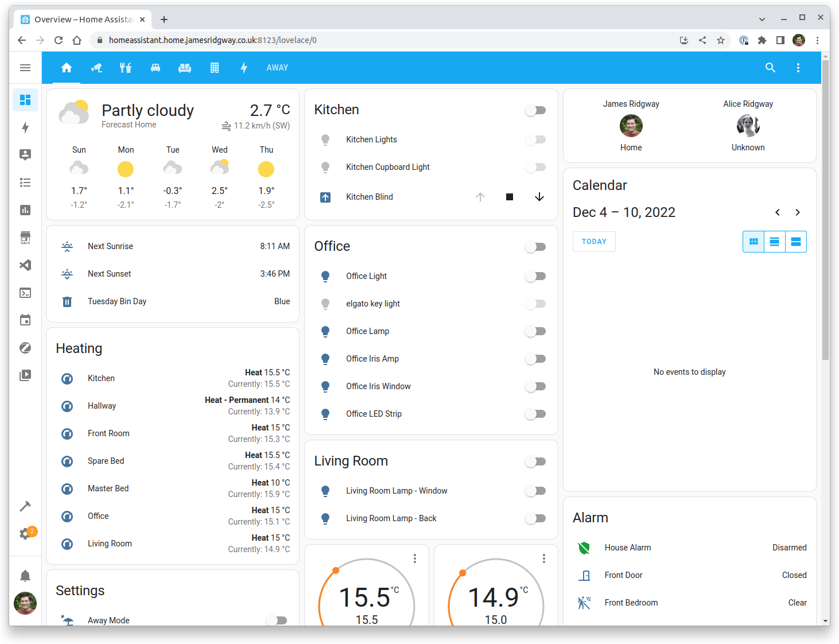Open Developer Tools via the wrench icon
Screen dimensions: 839x644
click(25, 506)
